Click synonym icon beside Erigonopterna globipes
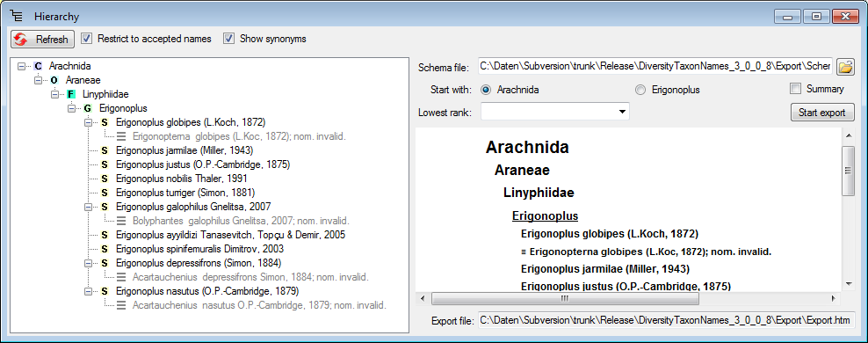 point(121,136)
